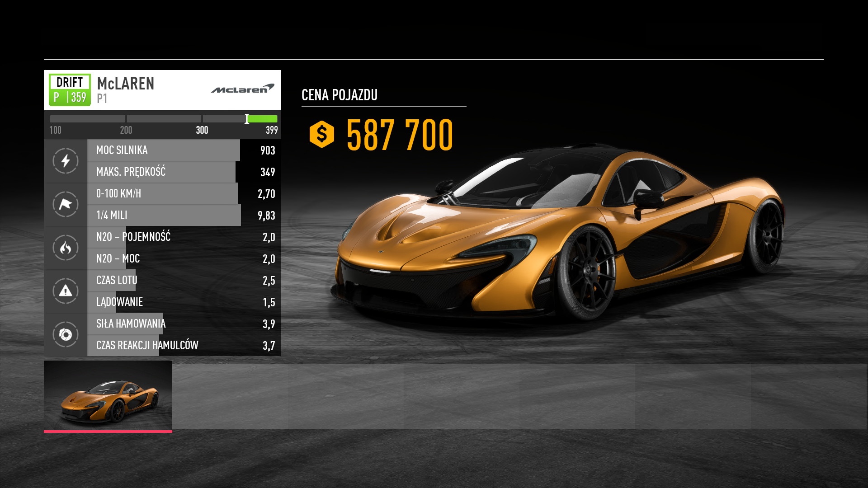Click the CENA POJAZDU heading
Screen dimensions: 868x488
point(340,95)
